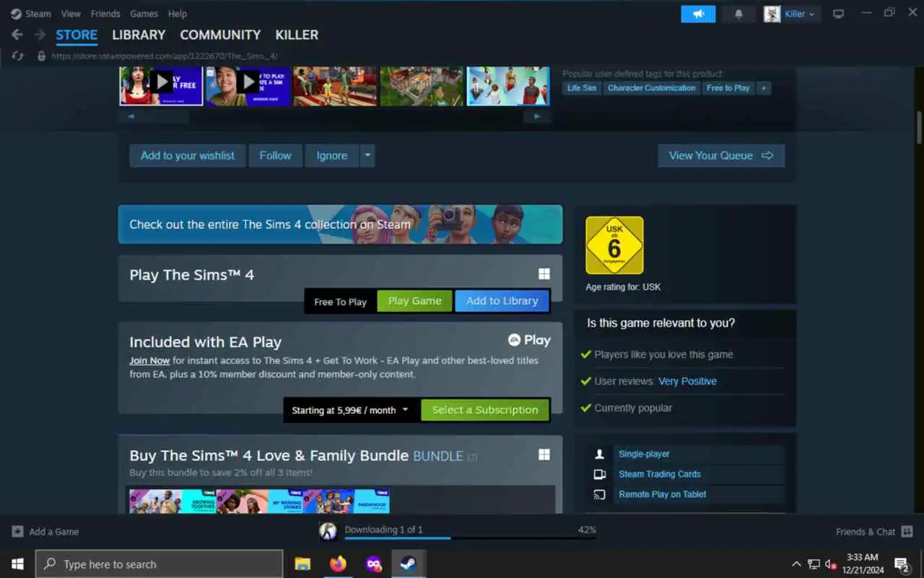Open the announcements megaphone button
The height and width of the screenshot is (578, 924).
(x=698, y=14)
